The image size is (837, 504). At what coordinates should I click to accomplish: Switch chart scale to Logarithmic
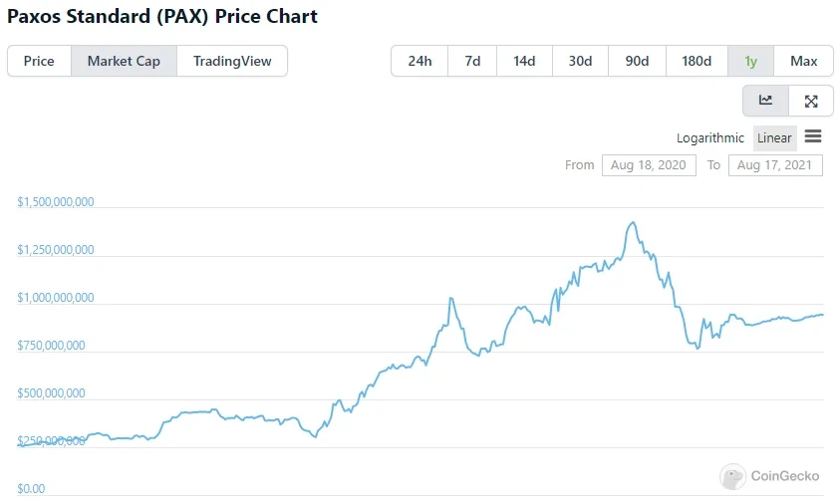[x=710, y=138]
